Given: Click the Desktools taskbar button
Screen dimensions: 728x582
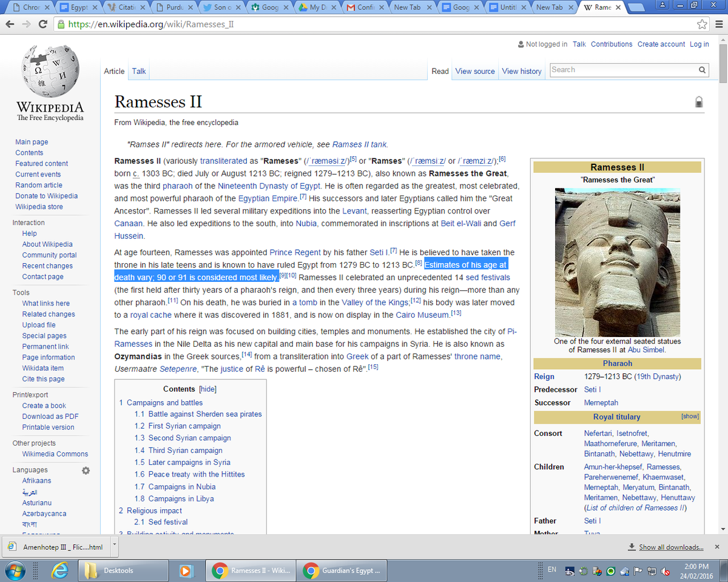Looking at the screenshot, I should [124, 570].
